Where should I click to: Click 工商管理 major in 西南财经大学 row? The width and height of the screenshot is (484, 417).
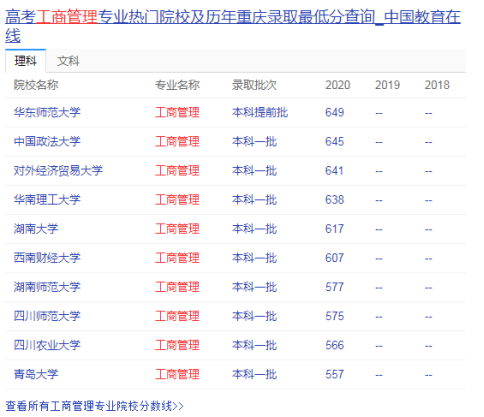(177, 258)
